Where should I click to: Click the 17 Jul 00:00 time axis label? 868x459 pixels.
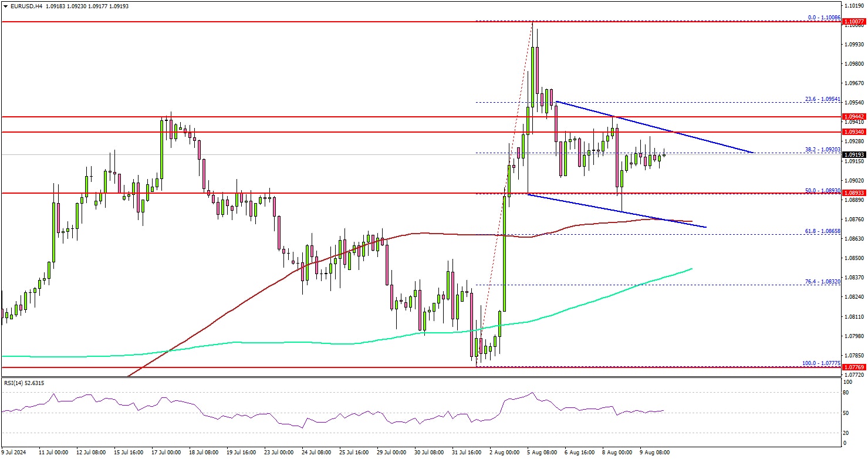point(166,453)
